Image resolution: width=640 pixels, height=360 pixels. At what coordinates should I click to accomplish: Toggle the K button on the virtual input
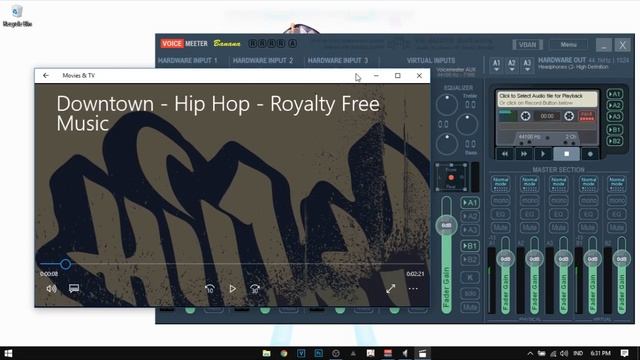click(470, 278)
